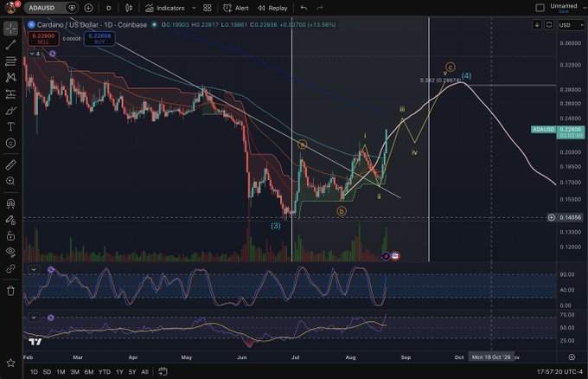Click the square brackets button near USD
The height and width of the screenshot is (379, 588).
549,25
